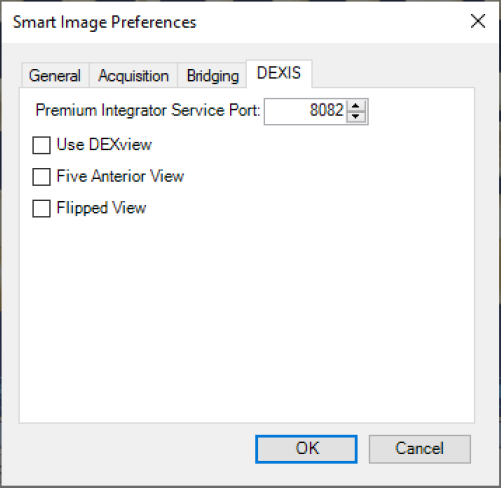
Task: Click the 8082 port value
Action: [x=326, y=110]
